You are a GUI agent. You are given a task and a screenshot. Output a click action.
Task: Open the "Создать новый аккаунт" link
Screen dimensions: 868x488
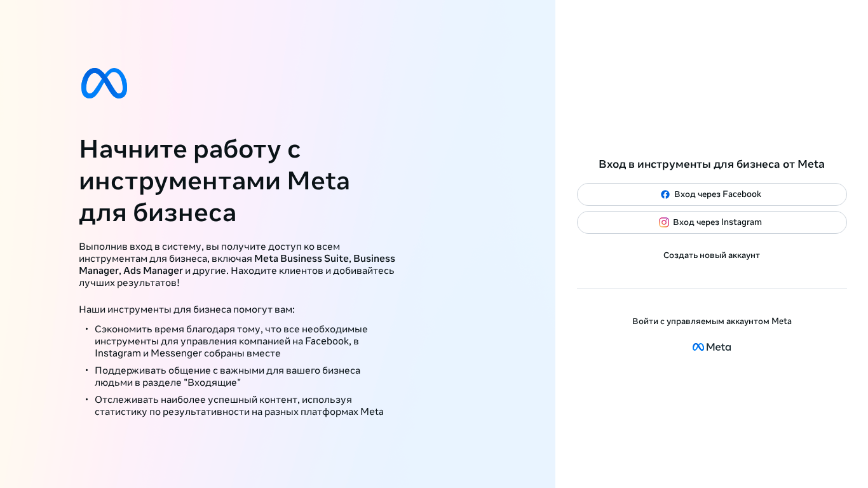click(x=712, y=255)
